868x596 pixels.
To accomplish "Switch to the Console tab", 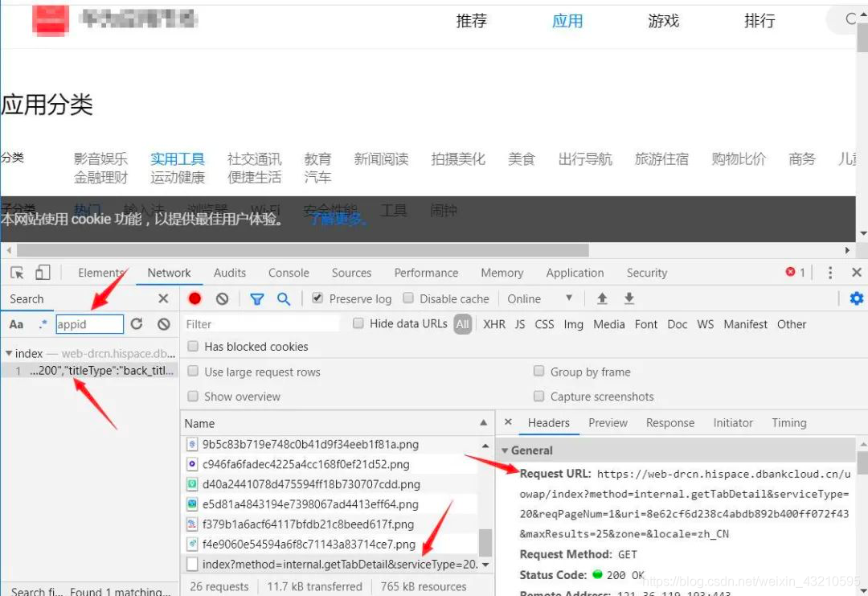I will click(289, 273).
